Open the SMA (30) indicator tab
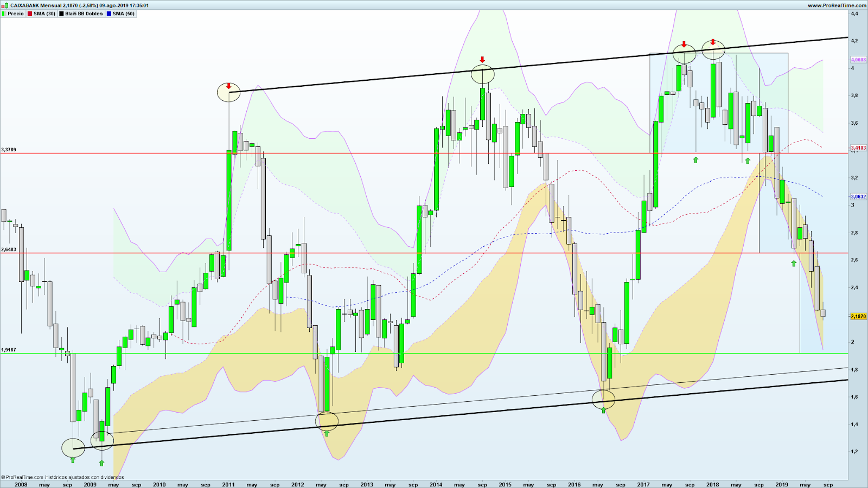 [41, 14]
